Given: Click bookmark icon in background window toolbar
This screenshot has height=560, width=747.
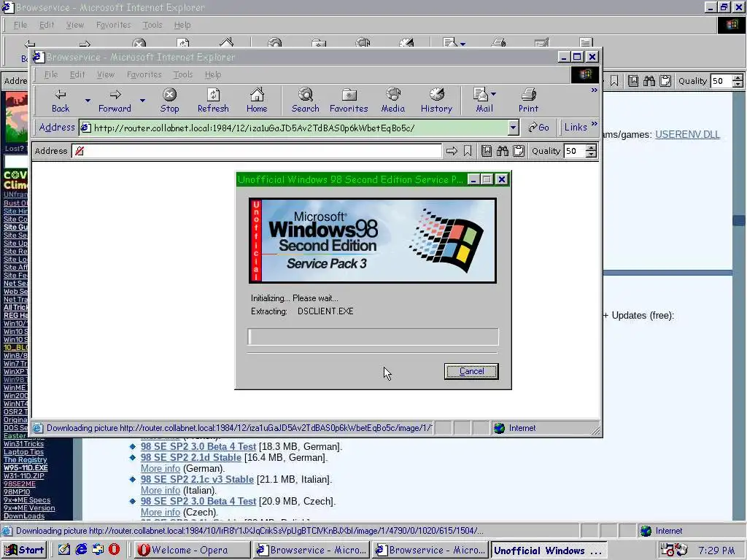Looking at the screenshot, I should (614, 81).
